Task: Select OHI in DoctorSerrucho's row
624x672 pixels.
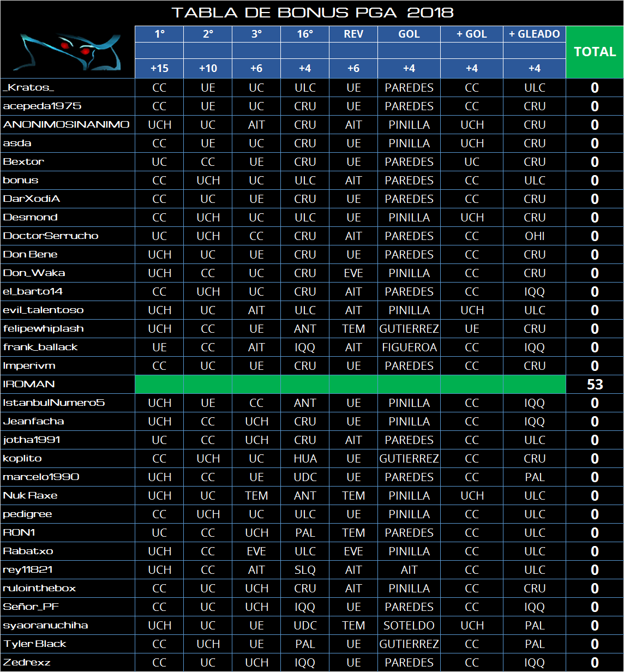Action: tap(535, 236)
